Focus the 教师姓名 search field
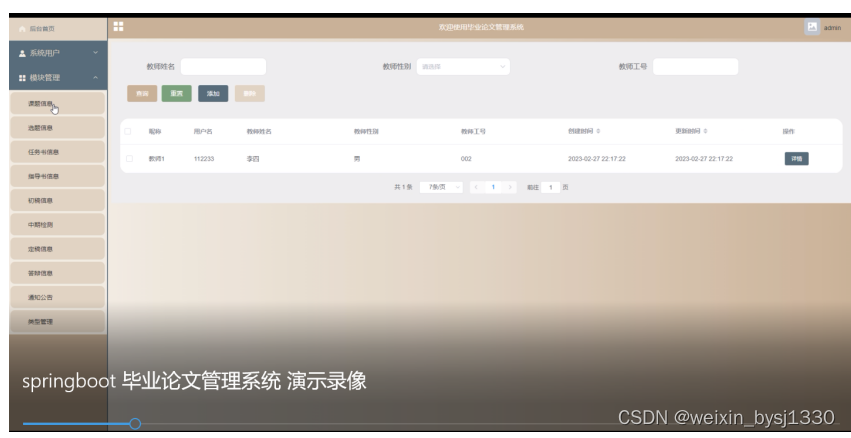This screenshot has height=438, width=851. (x=224, y=67)
